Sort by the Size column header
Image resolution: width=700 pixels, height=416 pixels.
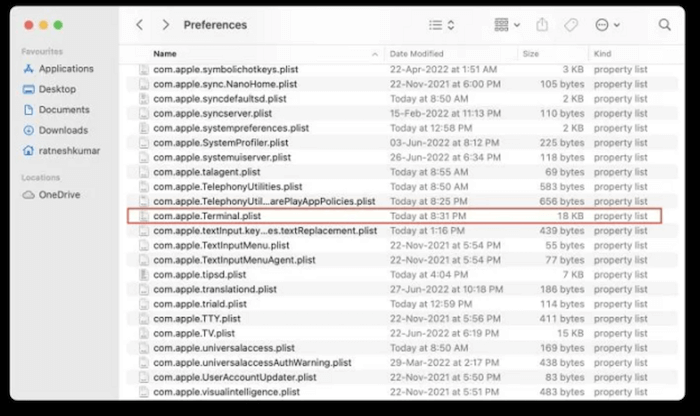click(x=531, y=53)
